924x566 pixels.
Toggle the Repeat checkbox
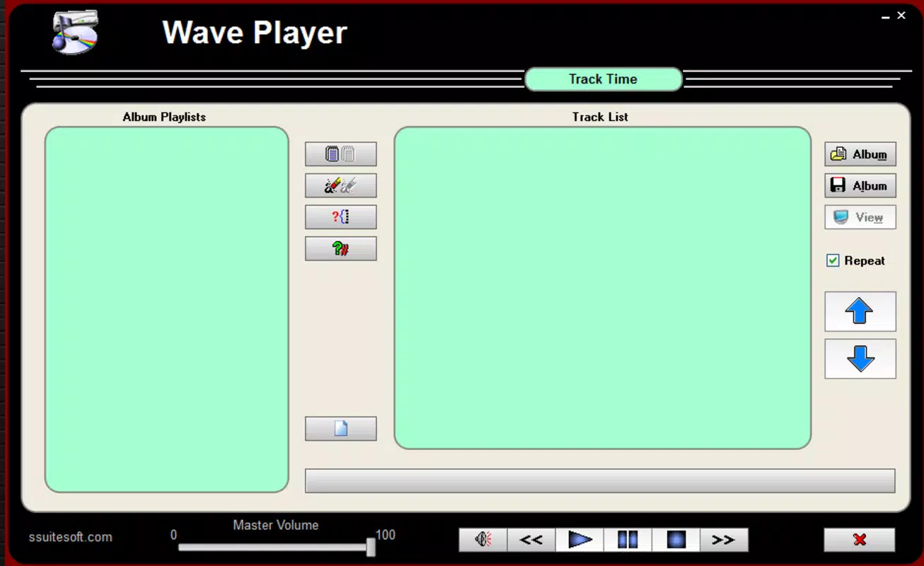pyautogui.click(x=833, y=261)
